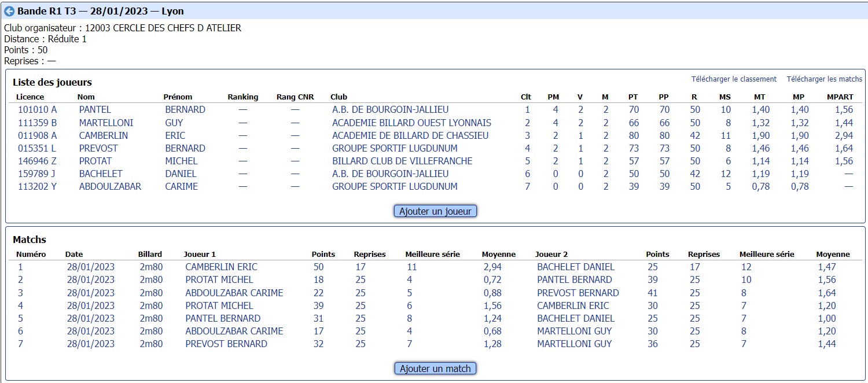The height and width of the screenshot is (383, 868).
Task: Click first name CARIME in the player list
Action: click(182, 186)
